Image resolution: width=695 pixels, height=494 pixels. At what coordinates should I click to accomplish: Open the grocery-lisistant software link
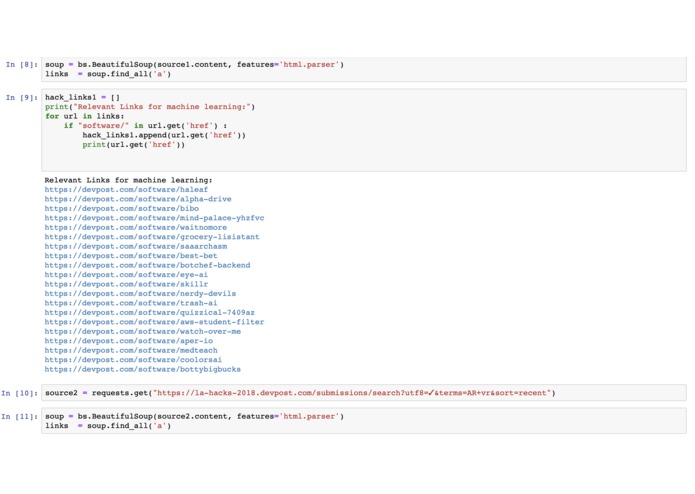pyautogui.click(x=152, y=237)
